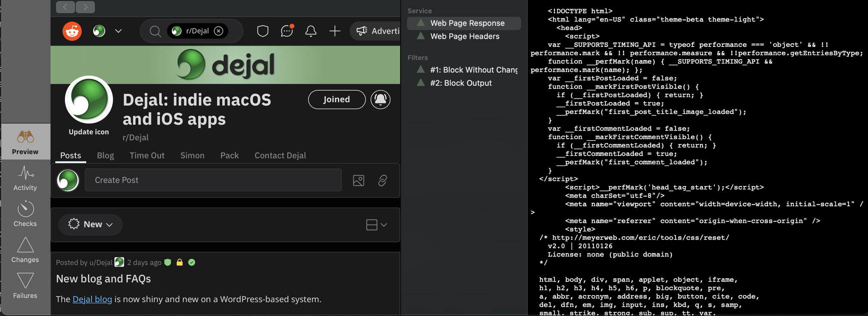The height and width of the screenshot is (316, 868).
Task: Select Web Page Response service
Action: 464,23
